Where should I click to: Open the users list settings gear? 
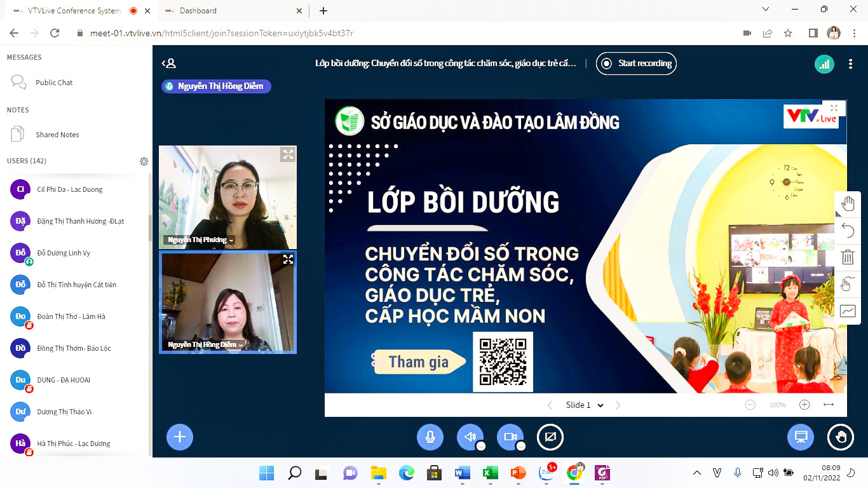pyautogui.click(x=144, y=161)
